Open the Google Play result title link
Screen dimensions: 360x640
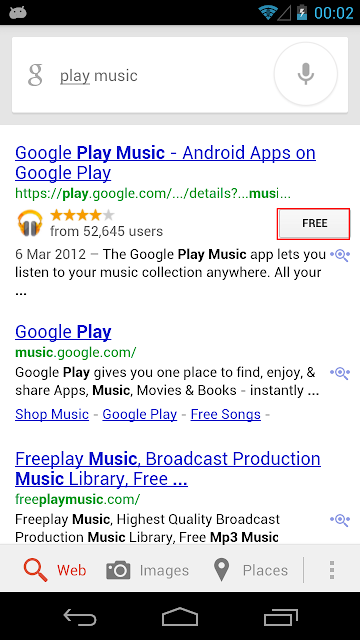(63, 332)
